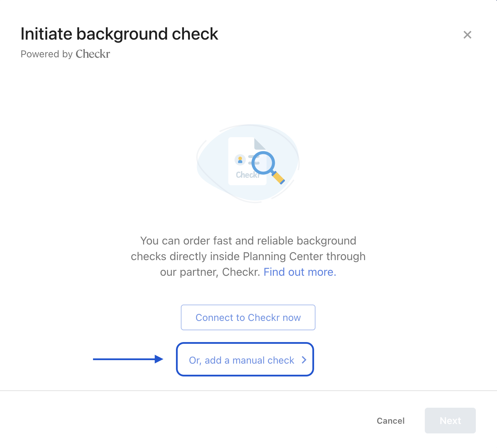Image resolution: width=497 pixels, height=448 pixels.
Task: Choose Or, add a manual check
Action: point(245,359)
